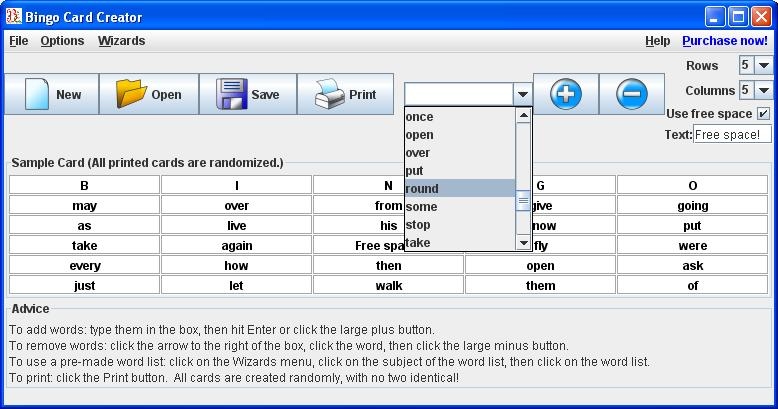Viewport: 778px width, 409px height.
Task: Click the word list scroll down arrow
Action: pyautogui.click(x=523, y=243)
